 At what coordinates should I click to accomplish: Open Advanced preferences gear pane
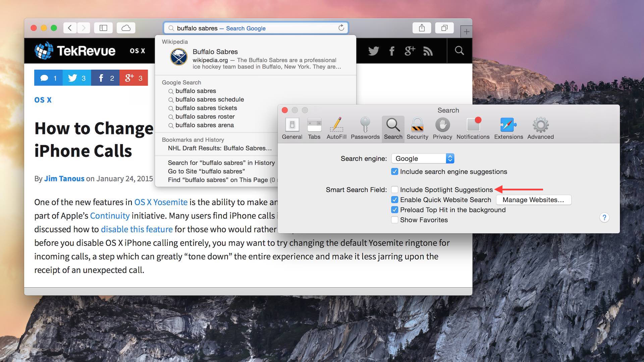[540, 129]
